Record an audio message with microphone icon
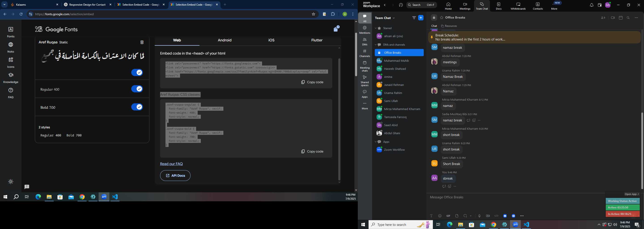 pyautogui.click(x=479, y=216)
